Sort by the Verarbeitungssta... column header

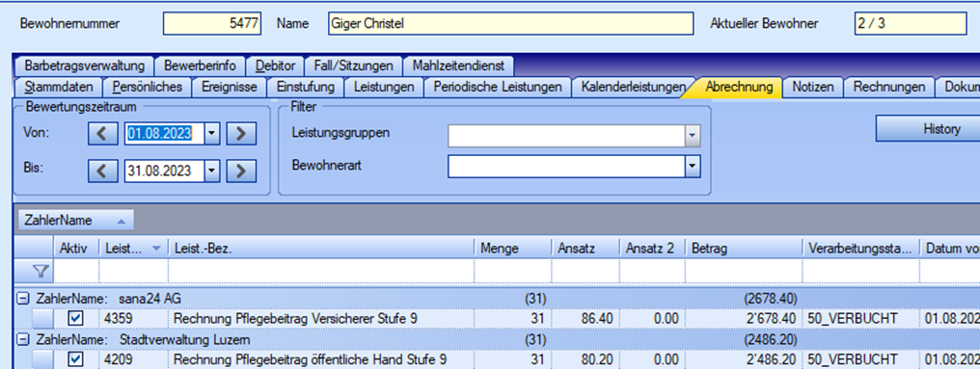coord(860,248)
